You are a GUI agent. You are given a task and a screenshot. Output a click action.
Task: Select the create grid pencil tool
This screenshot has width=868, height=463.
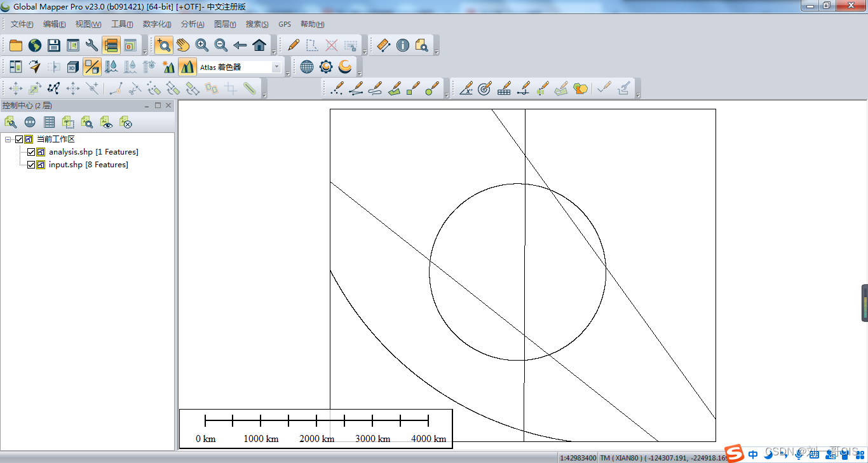504,88
